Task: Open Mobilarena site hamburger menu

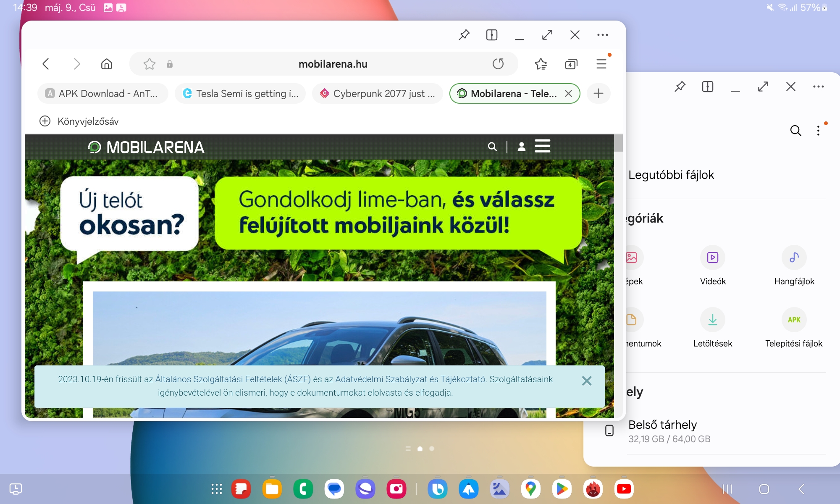Action: click(x=542, y=146)
